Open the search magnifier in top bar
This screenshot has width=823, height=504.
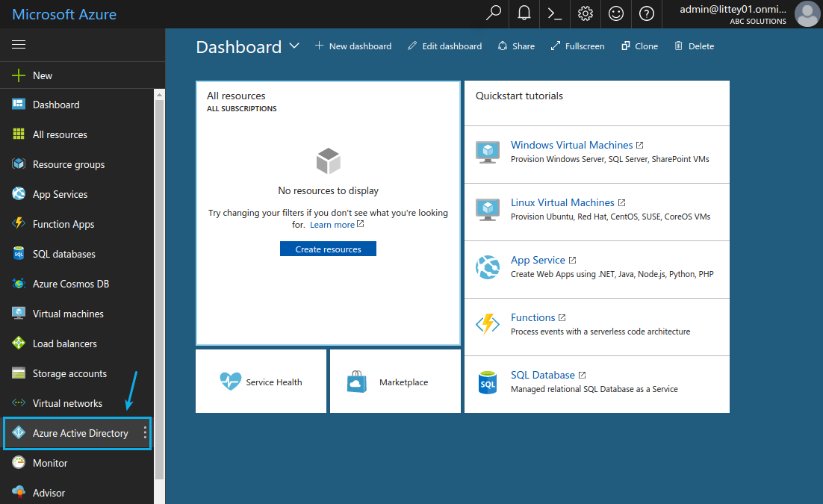click(494, 13)
